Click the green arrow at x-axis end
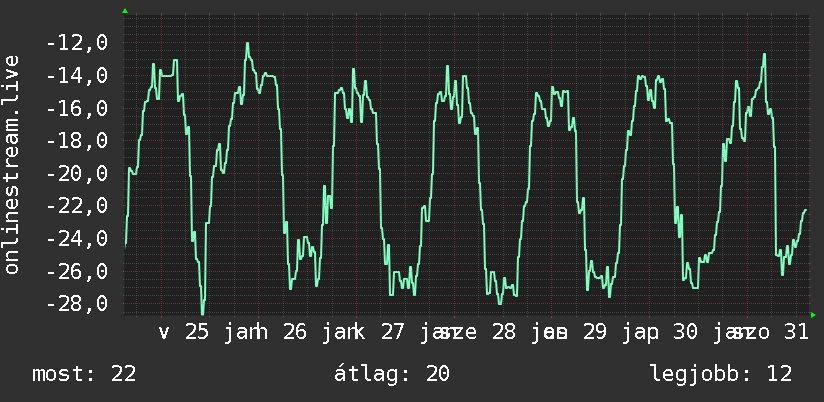 [x=813, y=315]
